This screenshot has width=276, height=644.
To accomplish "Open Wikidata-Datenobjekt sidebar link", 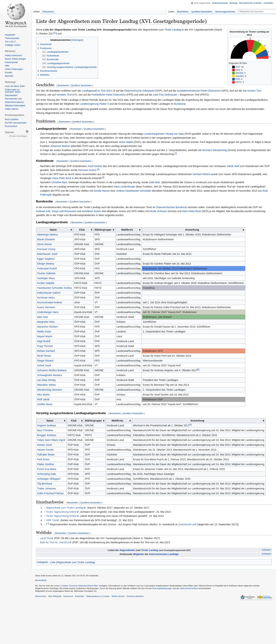I will click(15, 105).
